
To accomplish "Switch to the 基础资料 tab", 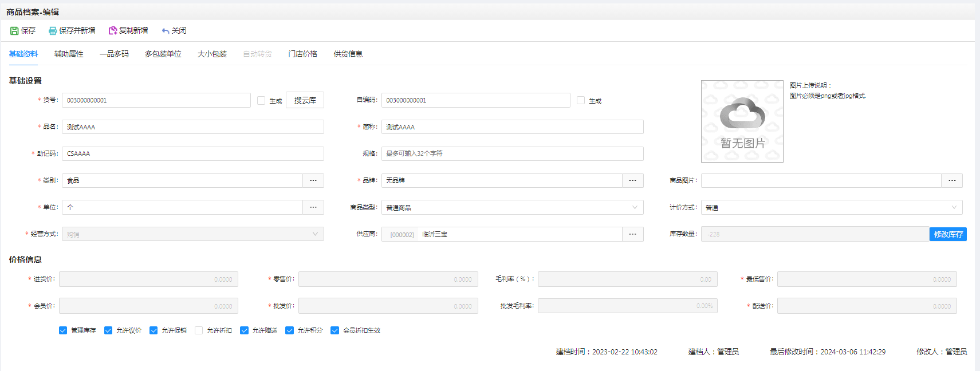I will [x=23, y=54].
